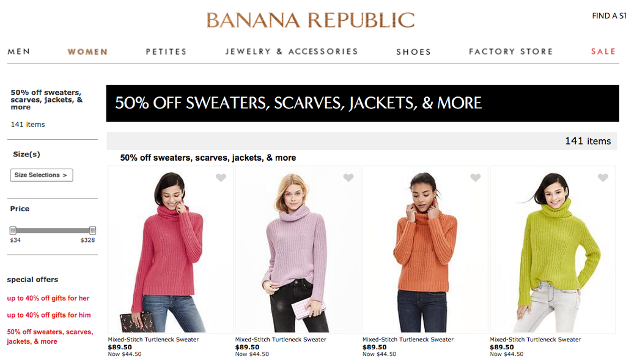
Task: Open the Size Selections dropdown
Action: [42, 175]
